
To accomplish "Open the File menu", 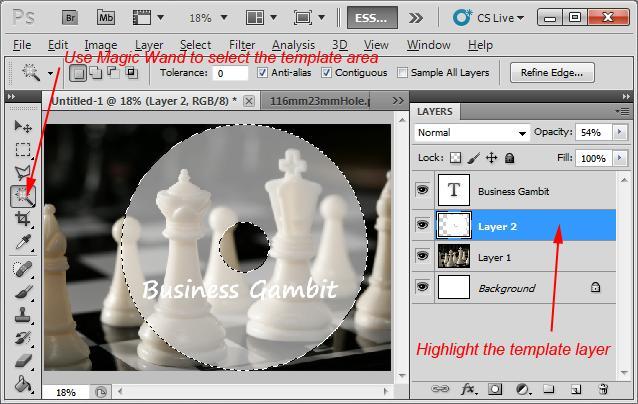I will [x=22, y=45].
